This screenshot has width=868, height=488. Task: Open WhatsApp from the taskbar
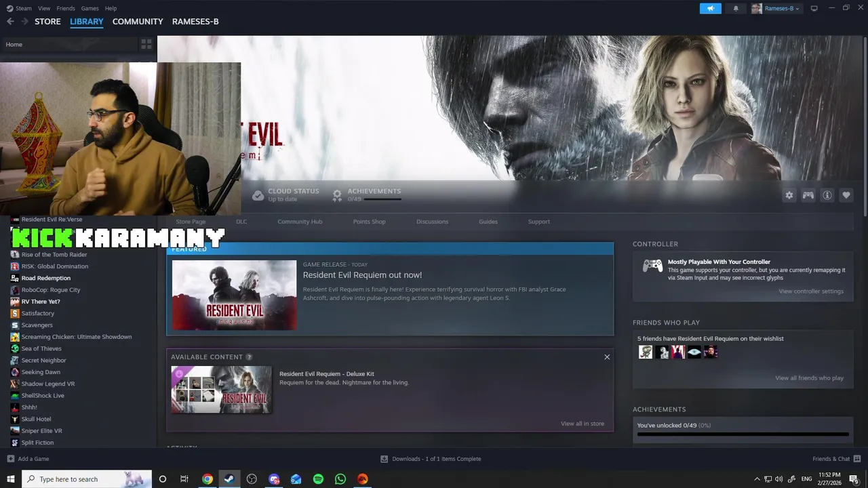[x=340, y=479]
